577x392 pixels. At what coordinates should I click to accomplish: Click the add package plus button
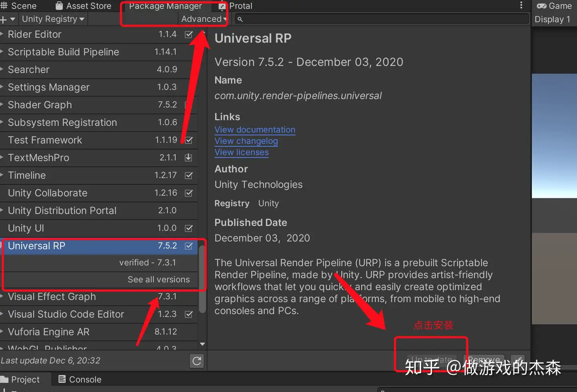coord(7,19)
